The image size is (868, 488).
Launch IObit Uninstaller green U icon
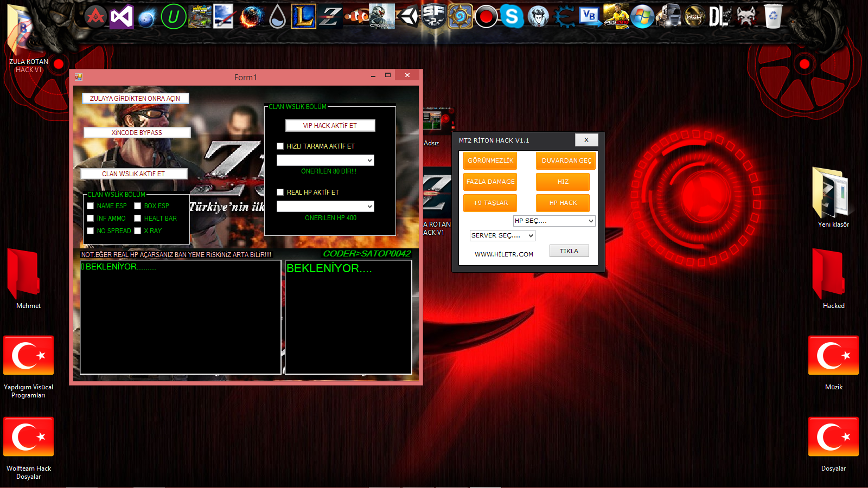pos(174,17)
